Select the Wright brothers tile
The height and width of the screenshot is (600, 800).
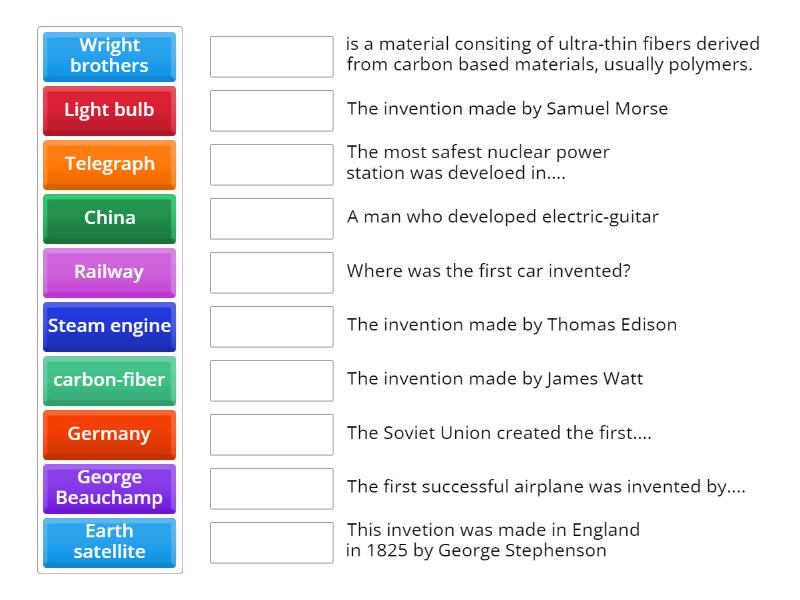[109, 57]
